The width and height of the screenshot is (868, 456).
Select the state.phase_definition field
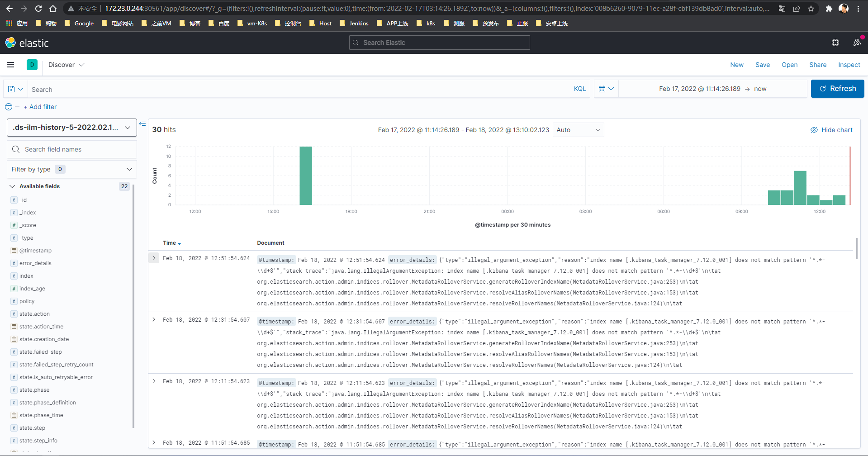(47, 403)
